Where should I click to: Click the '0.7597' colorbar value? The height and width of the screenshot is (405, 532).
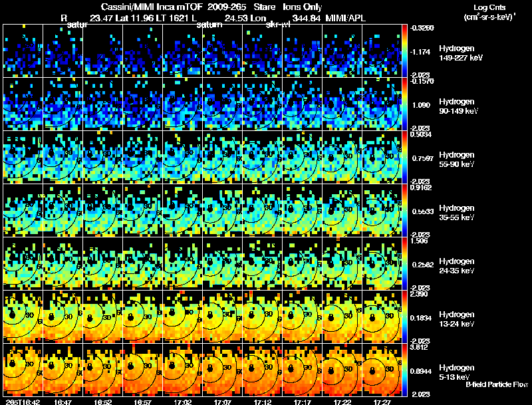point(422,158)
